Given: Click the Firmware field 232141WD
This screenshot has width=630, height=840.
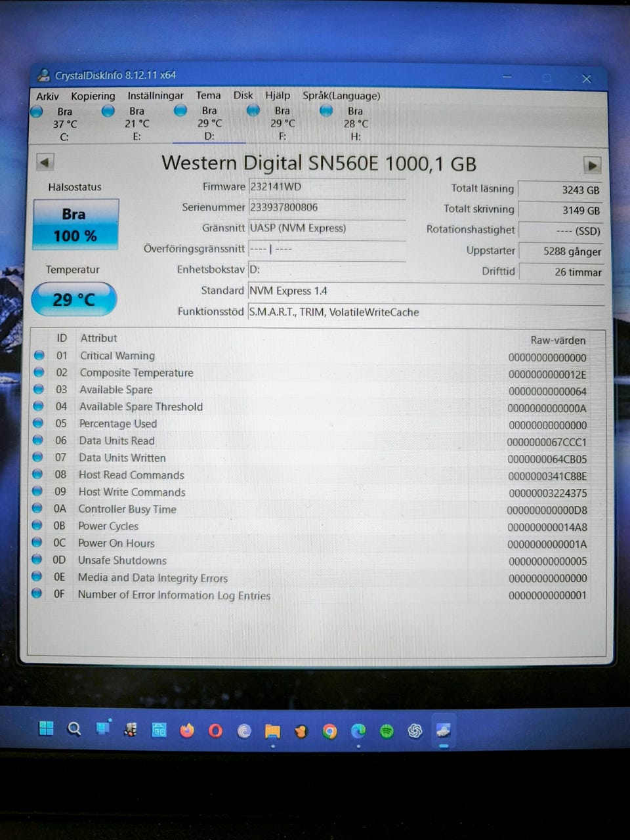Looking at the screenshot, I should pyautogui.click(x=327, y=187).
